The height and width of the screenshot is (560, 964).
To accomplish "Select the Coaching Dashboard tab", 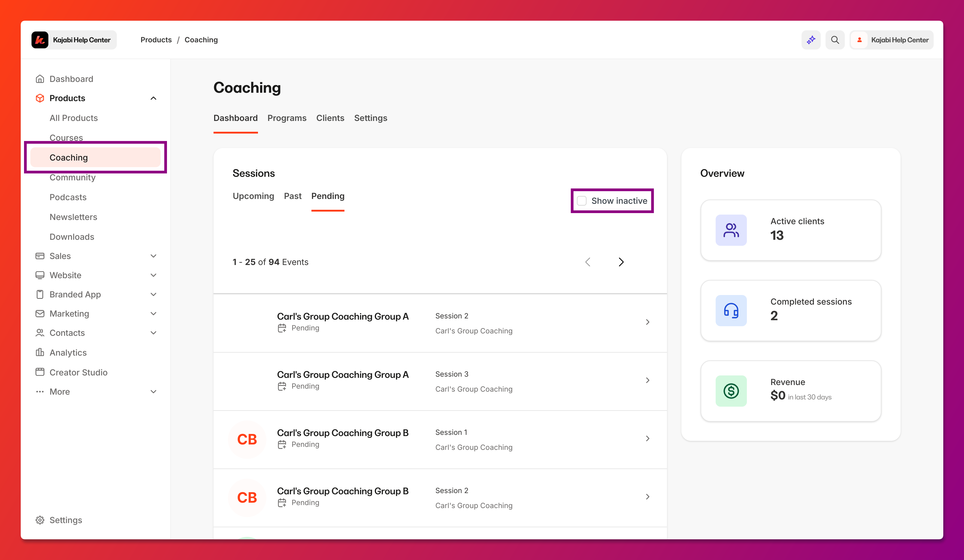I will [x=235, y=118].
